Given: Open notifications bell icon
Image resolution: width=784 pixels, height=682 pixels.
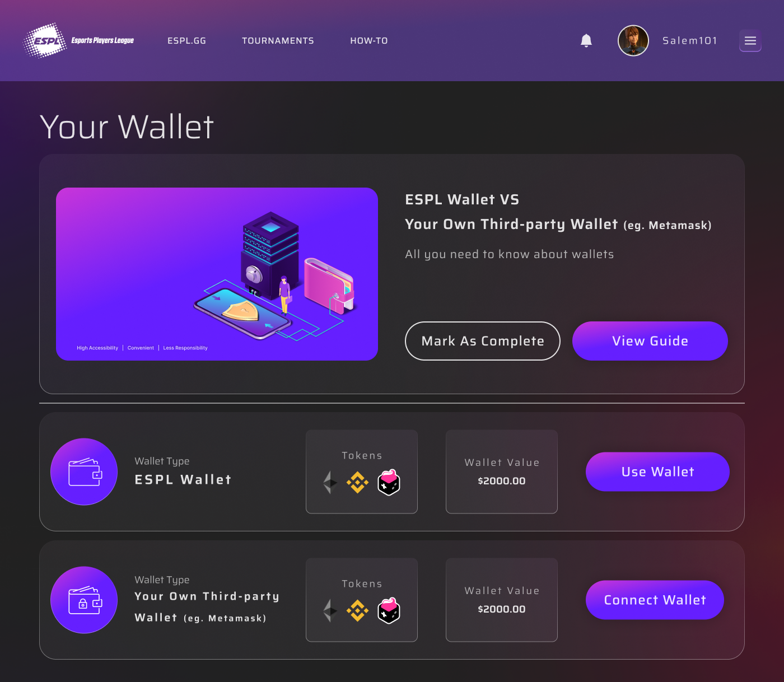Looking at the screenshot, I should tap(586, 40).
